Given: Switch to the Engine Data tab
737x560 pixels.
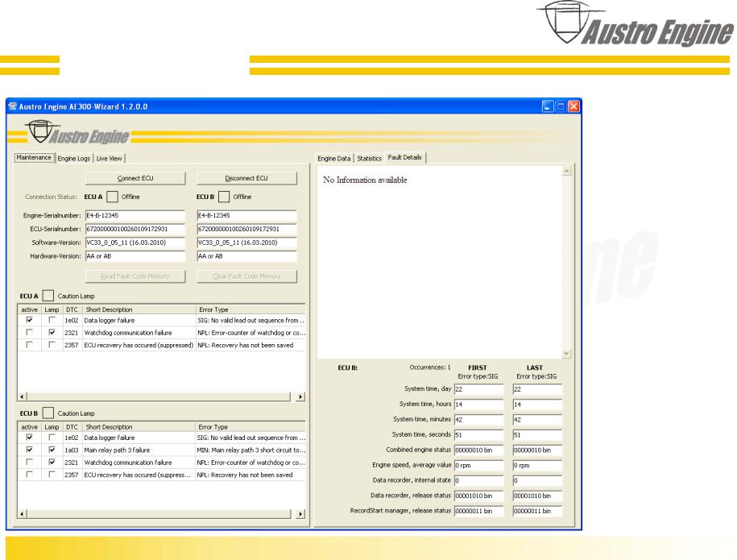Looking at the screenshot, I should (x=333, y=159).
